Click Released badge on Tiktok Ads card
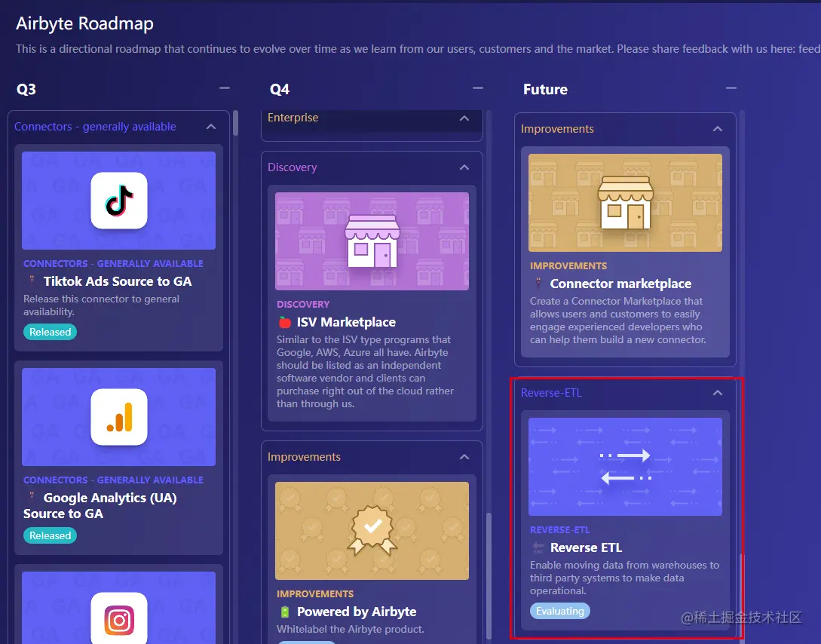 pos(51,332)
